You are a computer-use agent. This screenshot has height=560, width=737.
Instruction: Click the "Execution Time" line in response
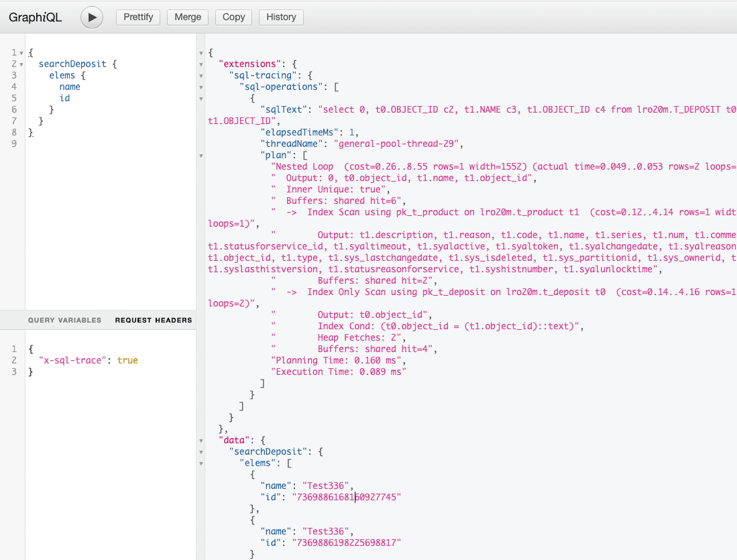339,372
